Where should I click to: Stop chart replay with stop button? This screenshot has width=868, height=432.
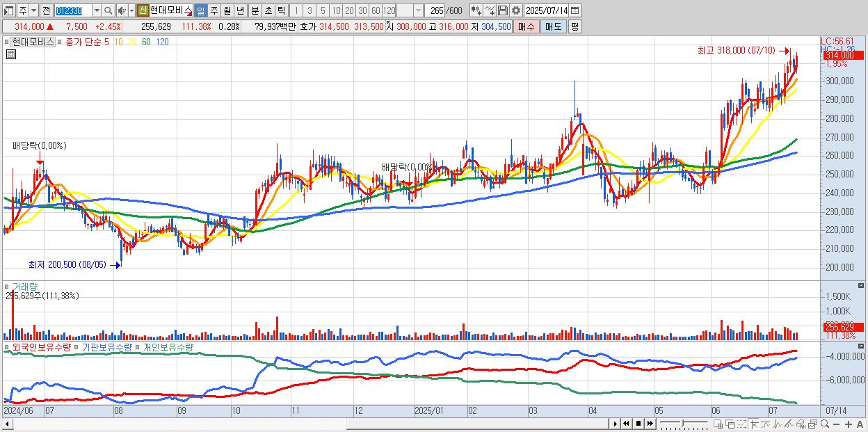click(x=638, y=424)
